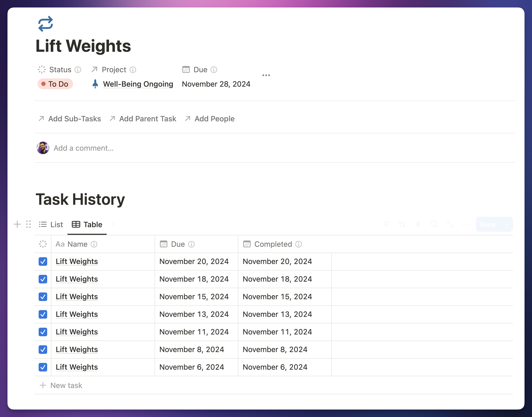Open the dropdown arrow beside New button
This screenshot has height=417, width=532.
pos(506,224)
